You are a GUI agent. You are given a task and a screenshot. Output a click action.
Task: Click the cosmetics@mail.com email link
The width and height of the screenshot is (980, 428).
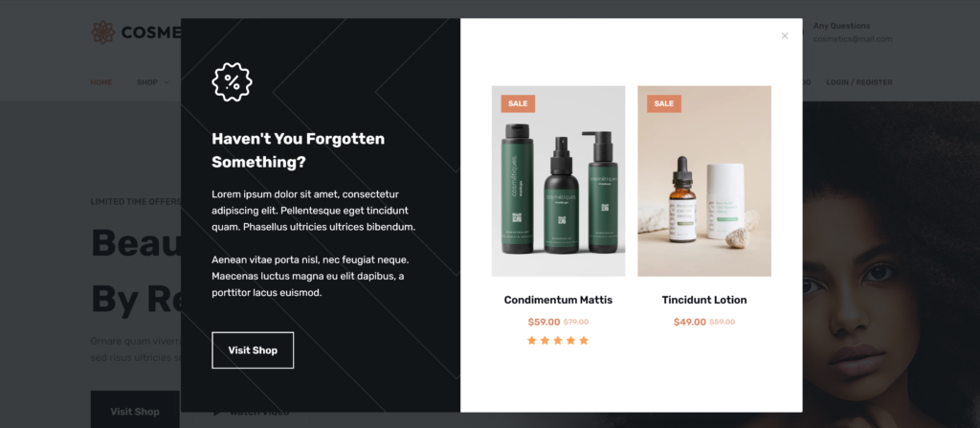[x=853, y=39]
